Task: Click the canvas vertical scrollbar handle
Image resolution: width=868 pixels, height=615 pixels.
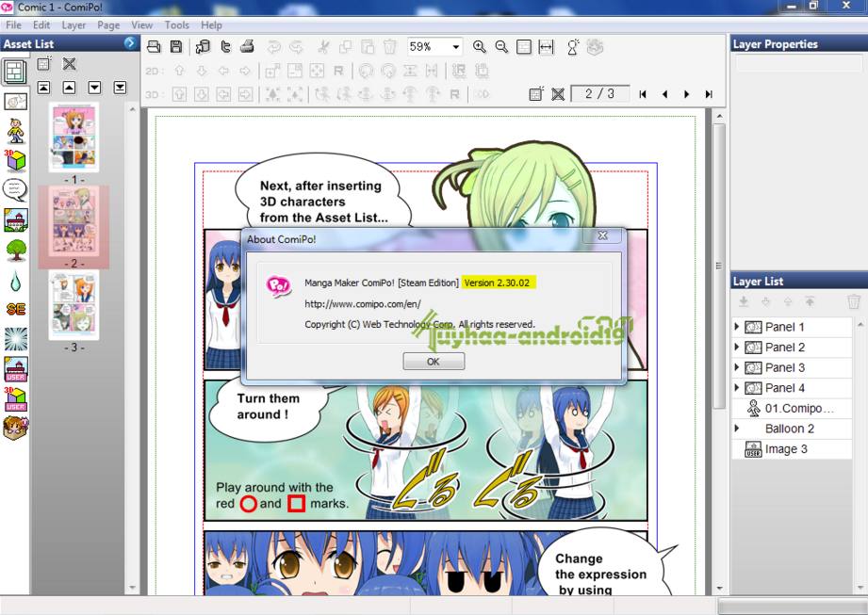Action: [719, 266]
